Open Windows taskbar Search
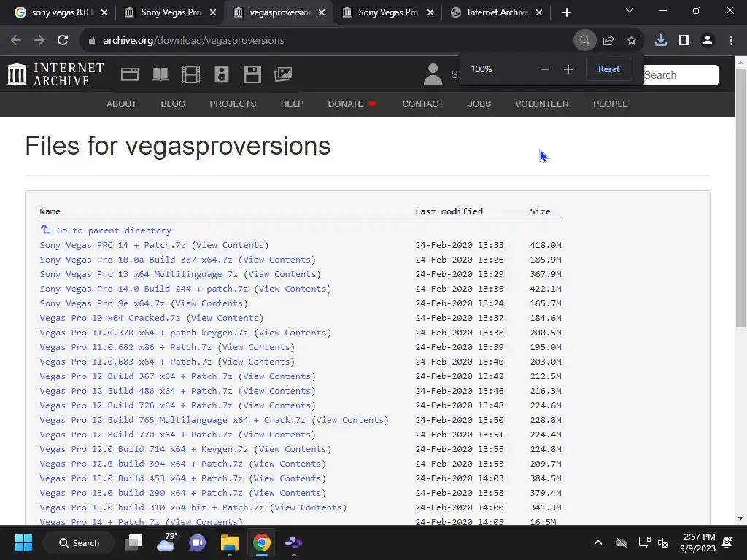This screenshot has width=747, height=560. coord(79,542)
